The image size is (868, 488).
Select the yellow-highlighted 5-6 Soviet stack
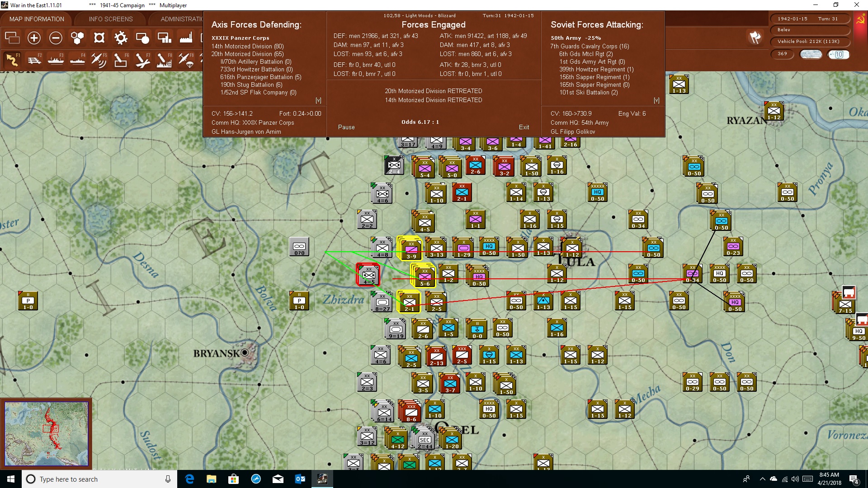click(424, 276)
